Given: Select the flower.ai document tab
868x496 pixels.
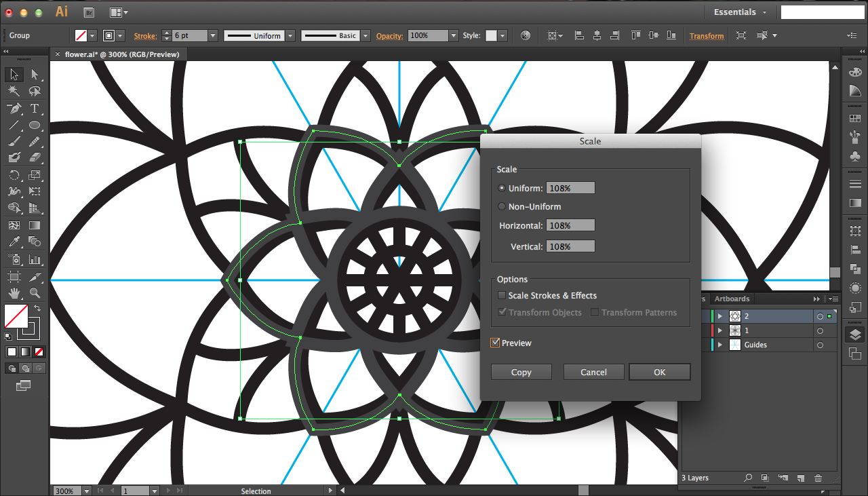Looking at the screenshot, I should pyautogui.click(x=122, y=54).
